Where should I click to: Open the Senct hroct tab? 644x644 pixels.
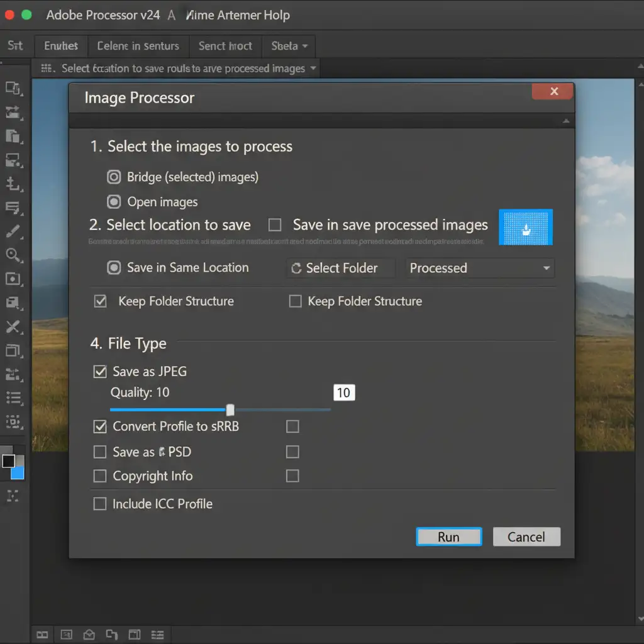(225, 46)
